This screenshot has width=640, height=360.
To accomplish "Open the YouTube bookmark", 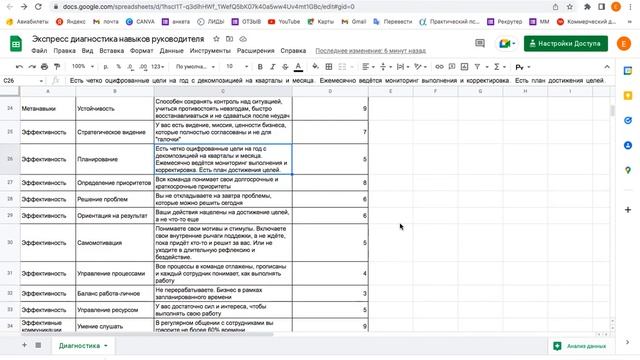I will [284, 22].
